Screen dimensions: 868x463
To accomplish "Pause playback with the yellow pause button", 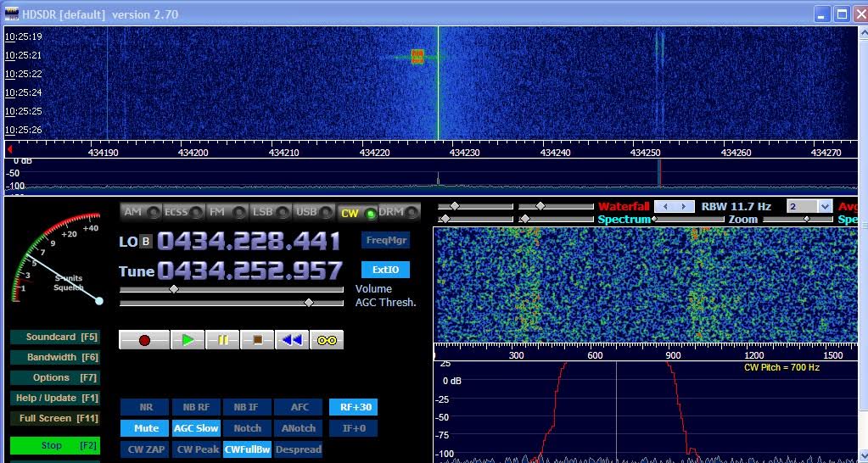I will tap(223, 340).
